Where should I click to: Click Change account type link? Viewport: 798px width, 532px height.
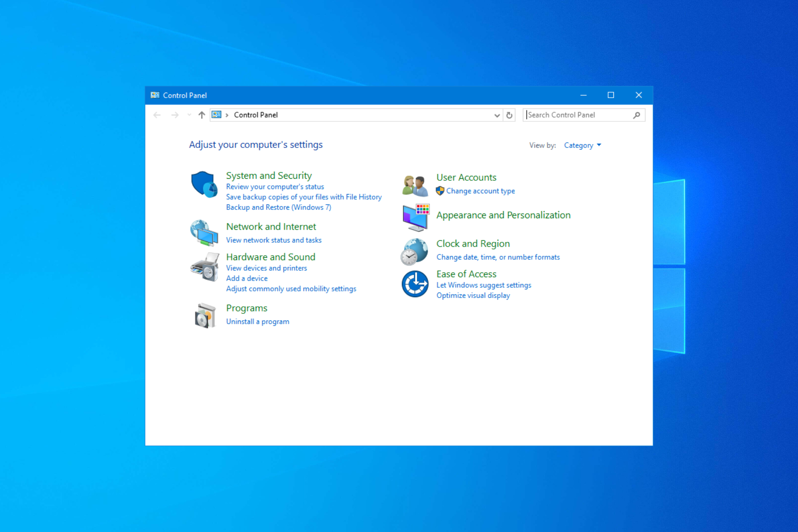(x=480, y=191)
